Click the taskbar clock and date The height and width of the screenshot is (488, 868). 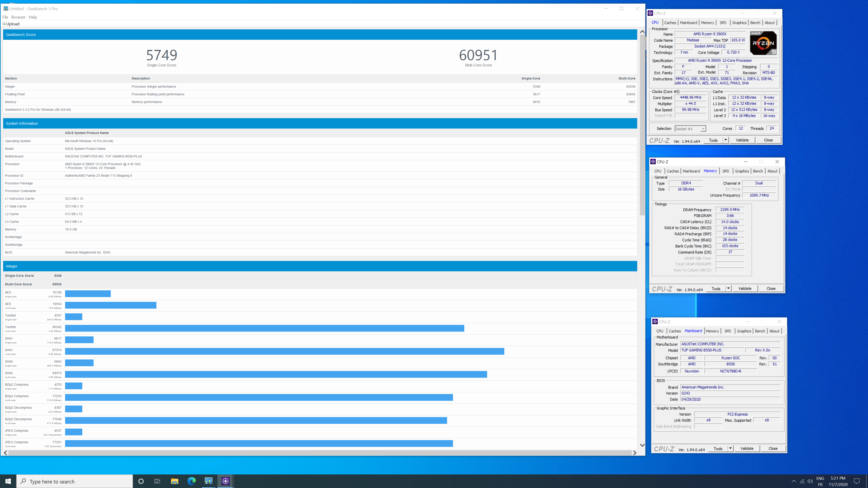click(838, 481)
